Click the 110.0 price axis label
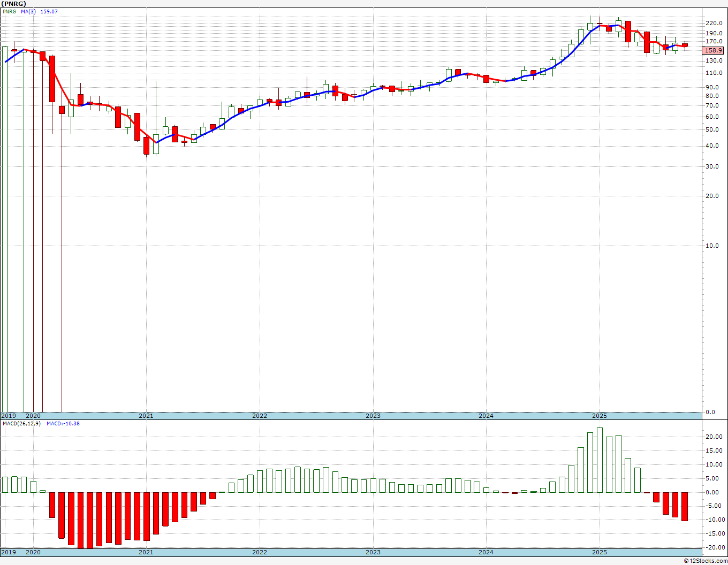This screenshot has height=565, width=728. [x=714, y=73]
